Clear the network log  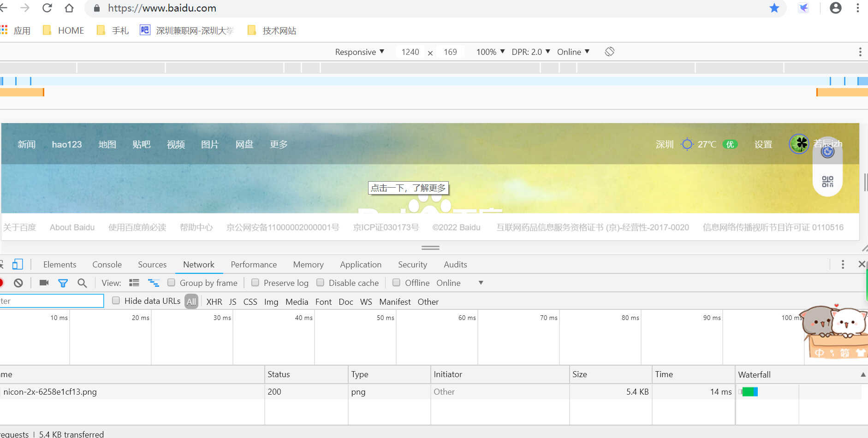point(18,283)
